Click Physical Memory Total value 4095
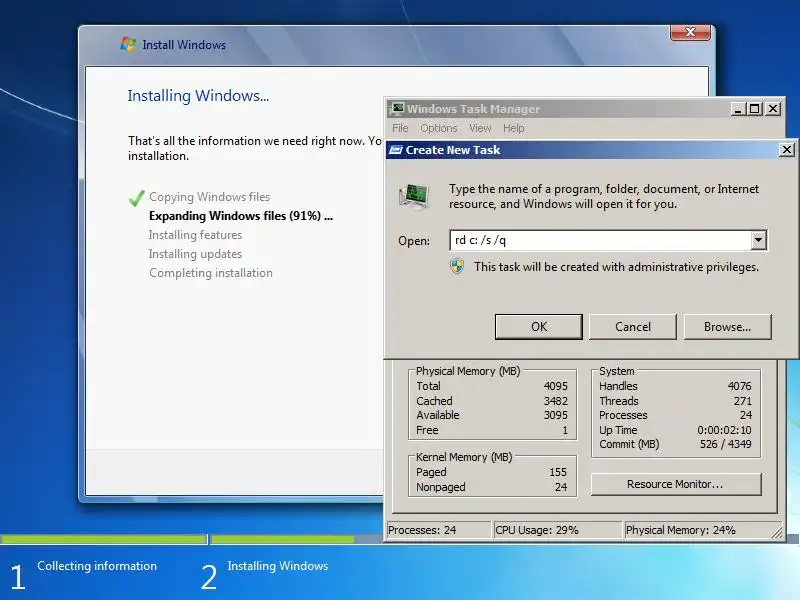The width and height of the screenshot is (800, 600). 556,386
